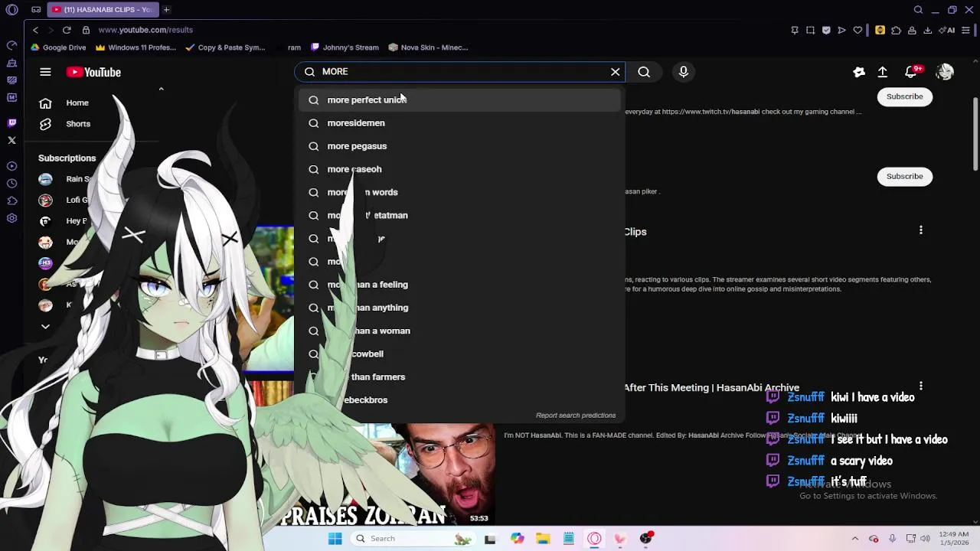Select the suggestion ending in 'than a woman'
This screenshot has width=980, height=551.
pos(459,331)
